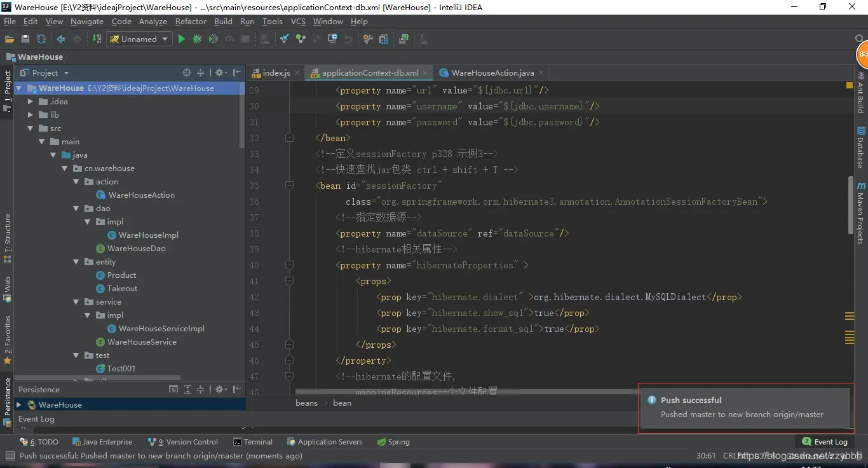Image resolution: width=868 pixels, height=468 pixels.
Task: Run the Unnamed configuration with green play
Action: pos(182,39)
